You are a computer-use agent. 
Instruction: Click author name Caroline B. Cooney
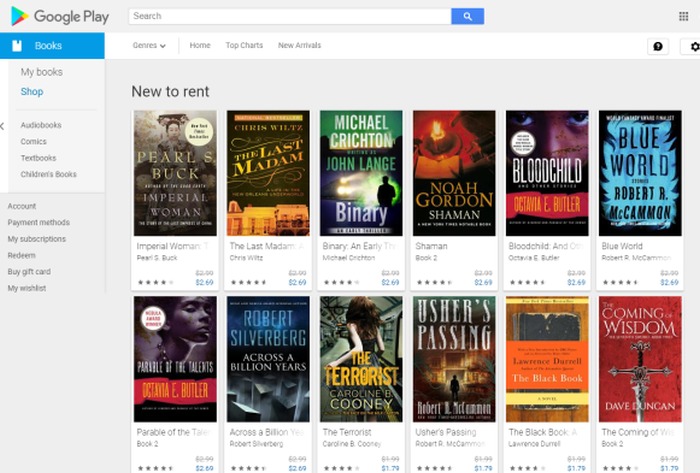click(352, 444)
